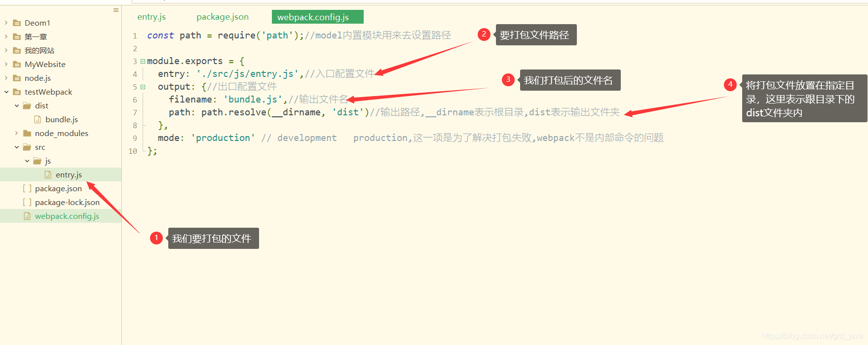Click the 我的网站 folder icon

click(17, 50)
